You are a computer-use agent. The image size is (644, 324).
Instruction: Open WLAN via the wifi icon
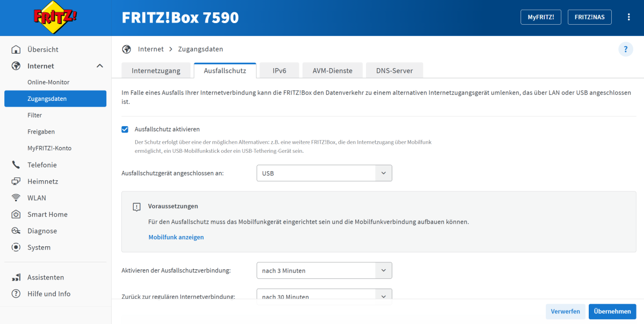pyautogui.click(x=16, y=198)
